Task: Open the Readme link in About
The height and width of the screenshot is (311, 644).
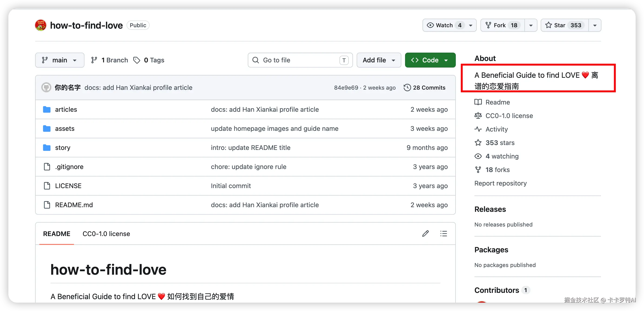Action: point(497,102)
